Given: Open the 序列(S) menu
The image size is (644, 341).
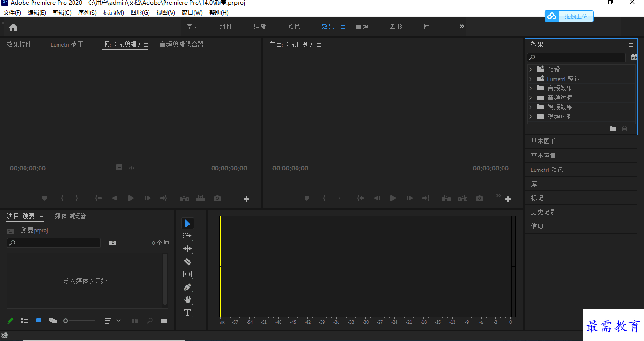Looking at the screenshot, I should click(x=87, y=13).
